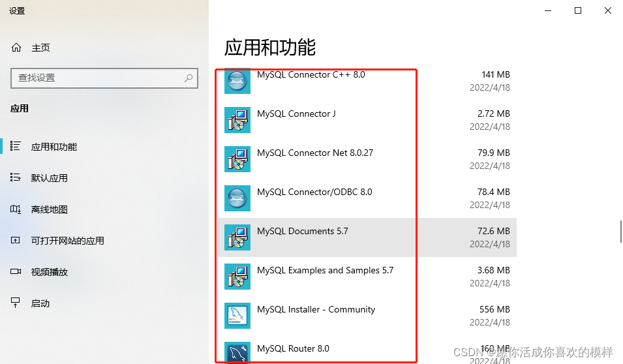Click the 离线地图 map icon
Screen dimensions: 623x364
(x=16, y=209)
